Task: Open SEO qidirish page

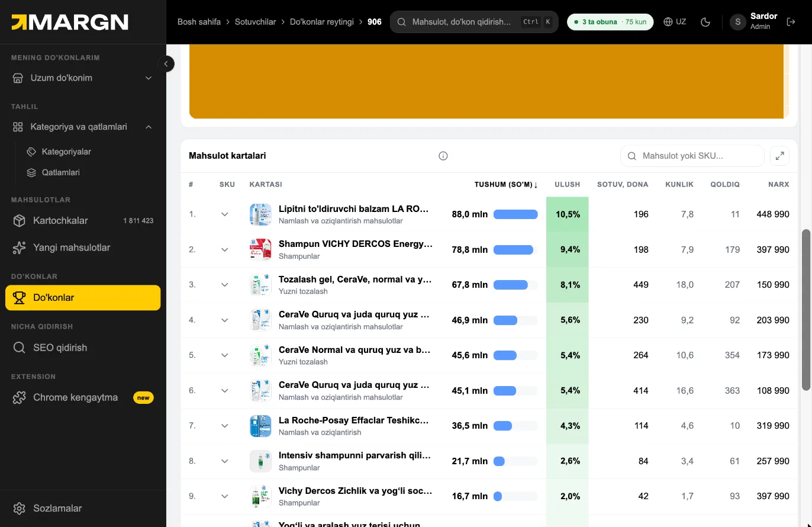Action: (83, 348)
